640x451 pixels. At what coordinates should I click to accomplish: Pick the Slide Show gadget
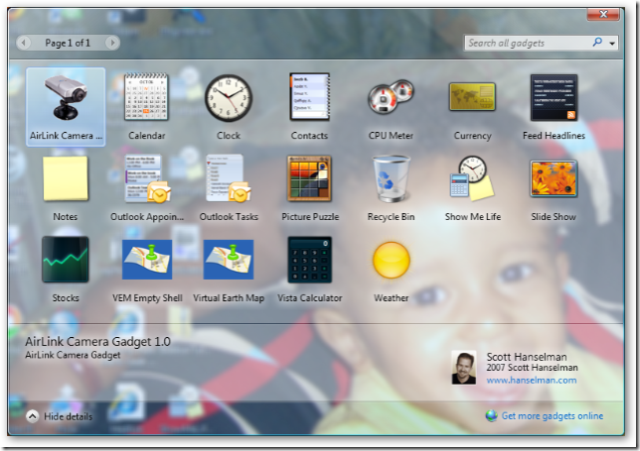(553, 180)
